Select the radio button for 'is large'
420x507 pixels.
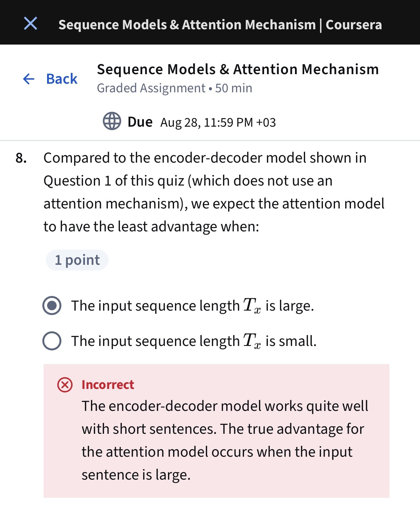pyautogui.click(x=52, y=306)
